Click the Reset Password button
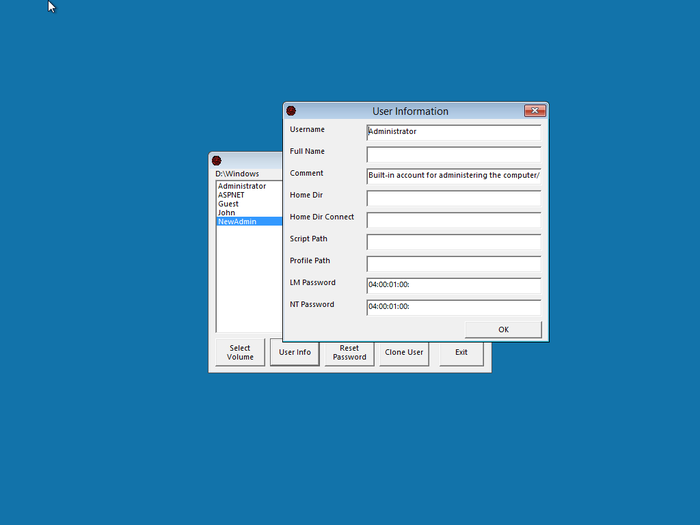Screen dimensions: 700x525 pyautogui.click(x=349, y=352)
